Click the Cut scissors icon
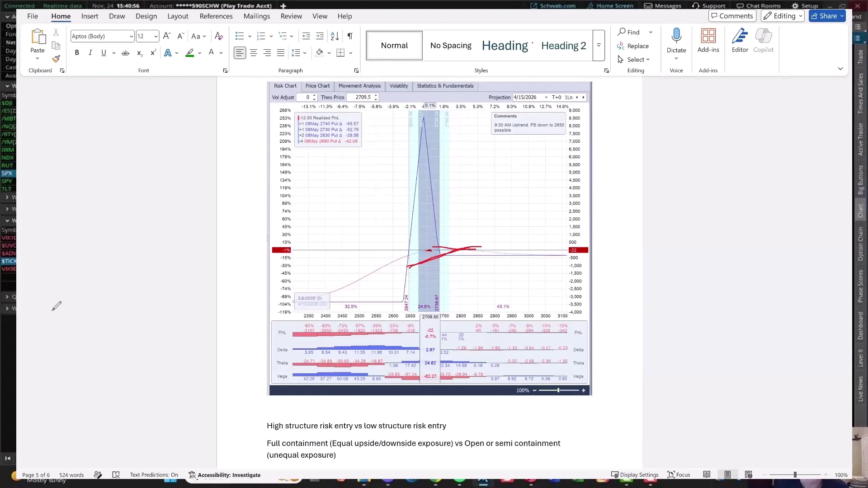 coord(56,33)
